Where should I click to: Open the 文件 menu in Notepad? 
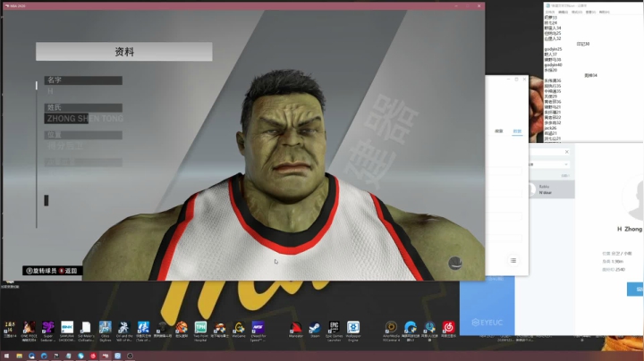point(549,12)
